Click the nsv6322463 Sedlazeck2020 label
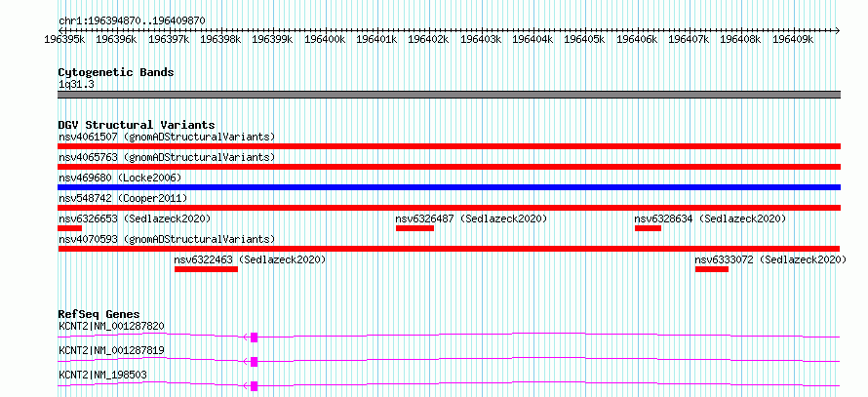 (x=250, y=259)
